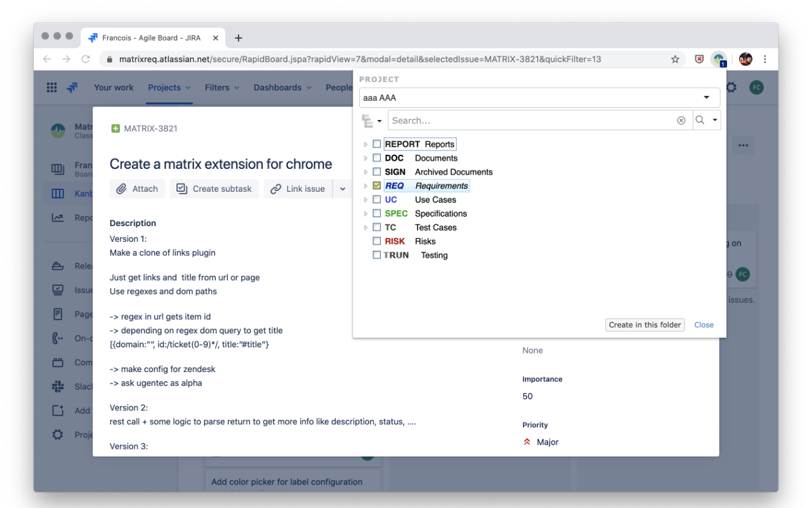Expand the SIGN Archived Documents node
The image size is (812, 508).
[365, 172]
